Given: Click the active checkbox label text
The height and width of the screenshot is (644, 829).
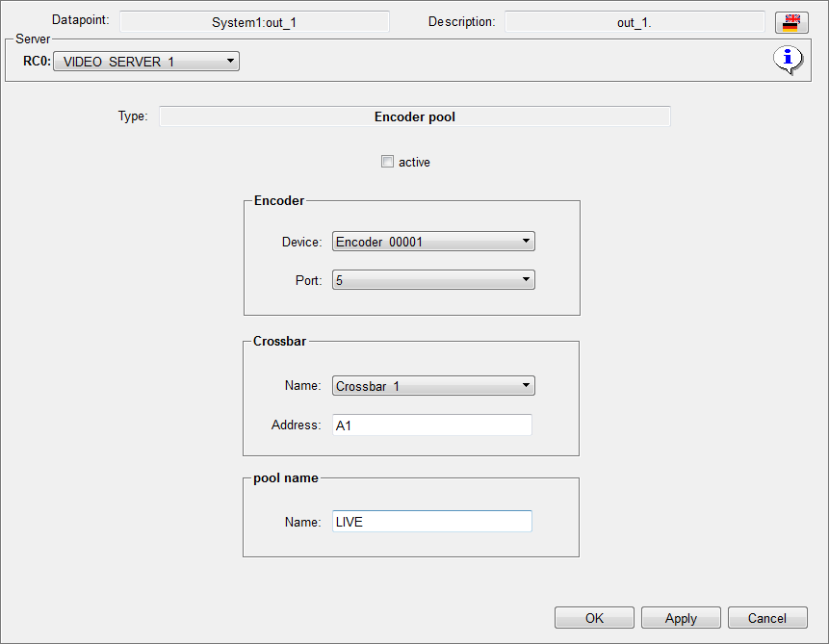Looking at the screenshot, I should 414,163.
